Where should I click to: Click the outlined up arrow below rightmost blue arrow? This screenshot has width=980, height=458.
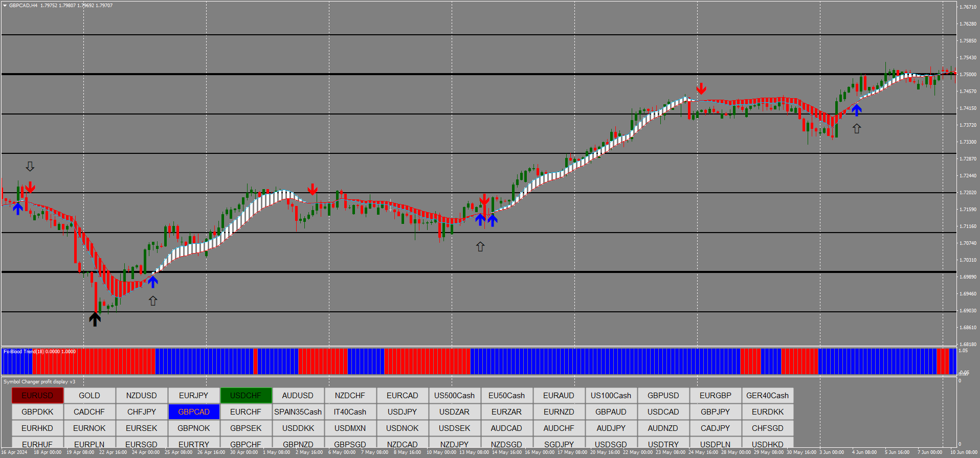pyautogui.click(x=857, y=129)
